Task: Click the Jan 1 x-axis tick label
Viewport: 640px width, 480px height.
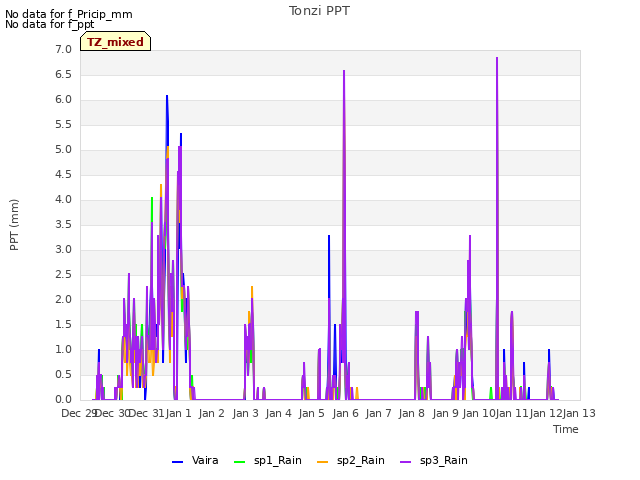Action: click(x=178, y=413)
